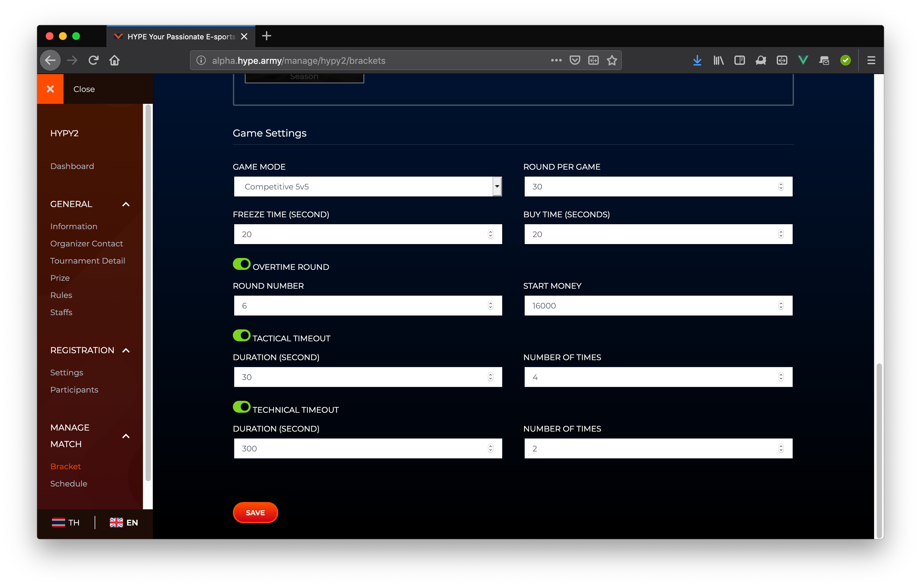The height and width of the screenshot is (588, 921).
Task: Click the Close label in sidebar header
Action: click(84, 89)
